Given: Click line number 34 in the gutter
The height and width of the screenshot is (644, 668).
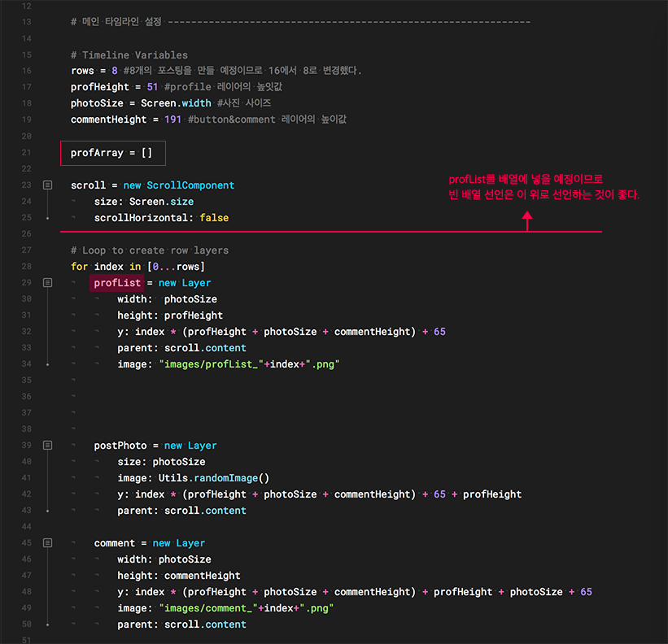Looking at the screenshot, I should (x=26, y=364).
